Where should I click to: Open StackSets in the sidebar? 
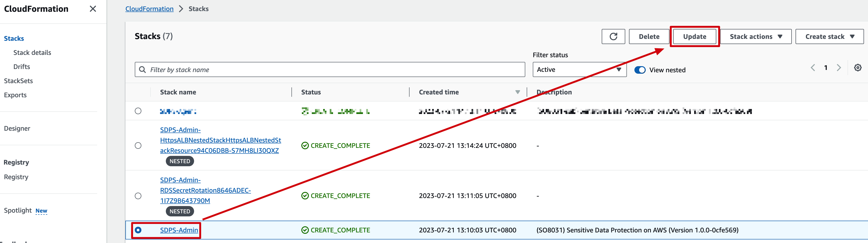19,81
